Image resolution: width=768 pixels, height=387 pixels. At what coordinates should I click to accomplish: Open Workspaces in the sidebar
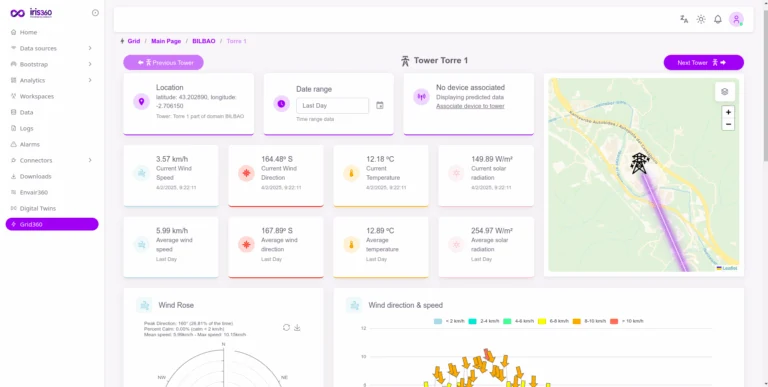(37, 97)
